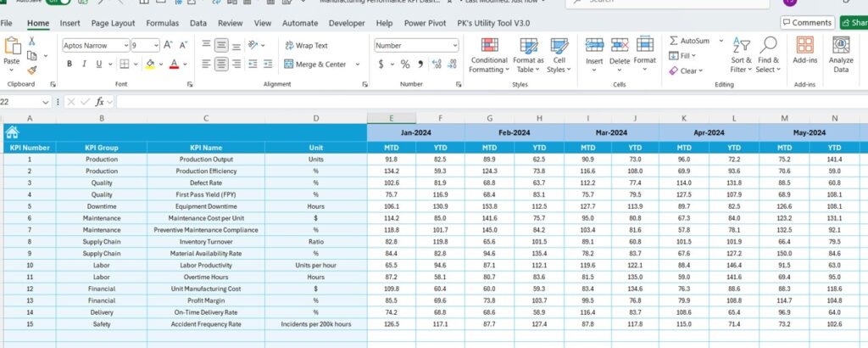
Task: Toggle Bottom Align in Alignment group
Action: [236, 46]
